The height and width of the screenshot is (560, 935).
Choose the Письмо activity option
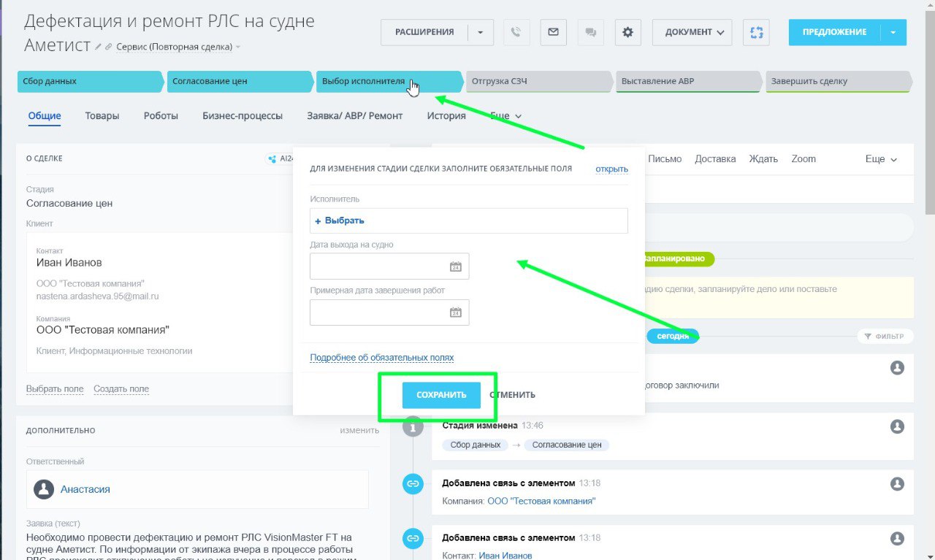point(665,159)
